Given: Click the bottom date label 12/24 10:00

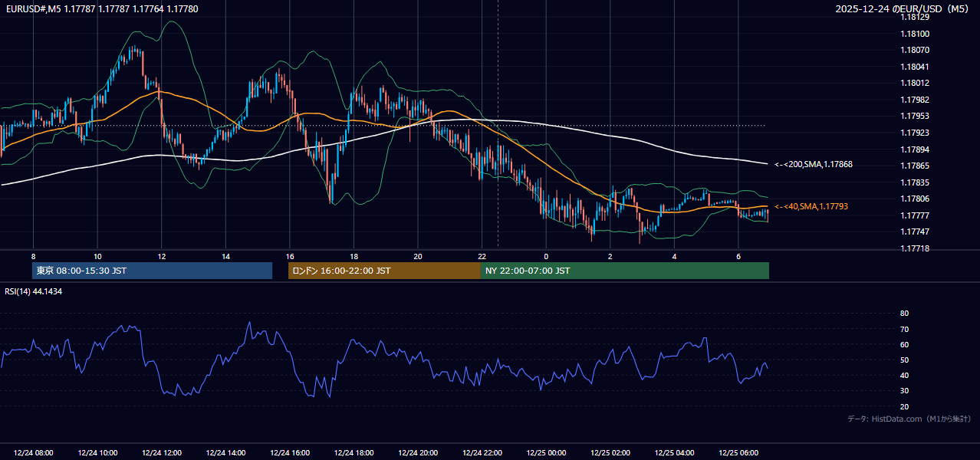Looking at the screenshot, I should tap(97, 453).
